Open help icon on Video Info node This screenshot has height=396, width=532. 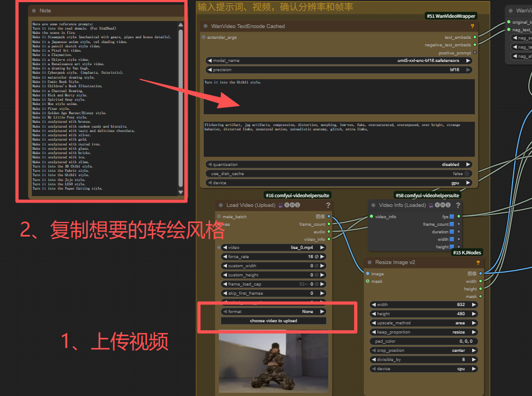458,205
